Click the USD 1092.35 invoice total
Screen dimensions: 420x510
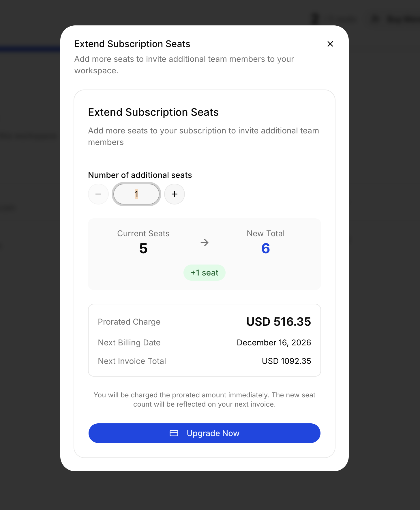pos(286,361)
